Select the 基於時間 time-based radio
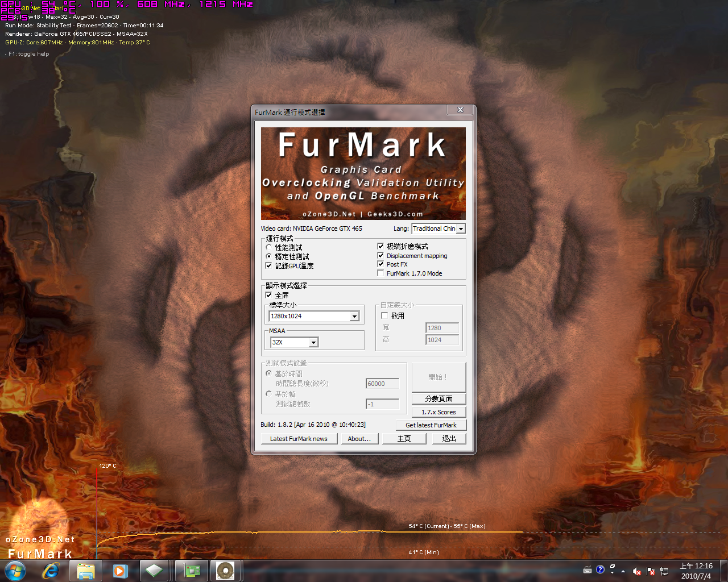 [x=268, y=373]
